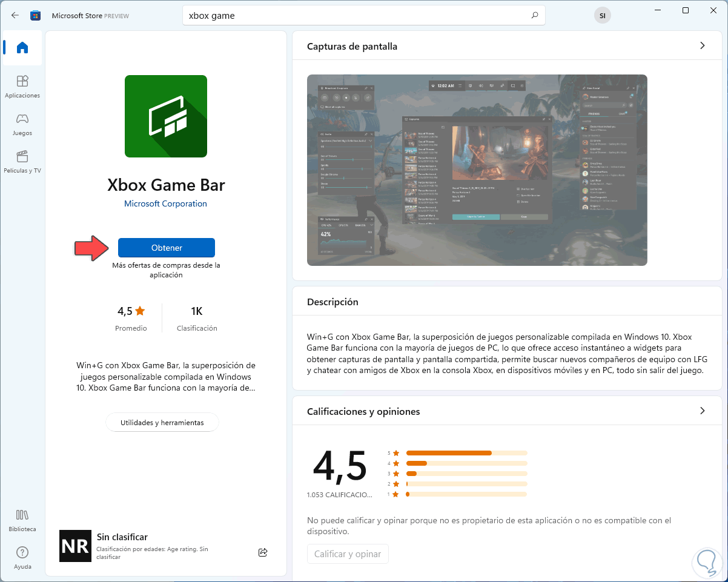Click the Descripción heading
The height and width of the screenshot is (582, 728).
(x=333, y=302)
